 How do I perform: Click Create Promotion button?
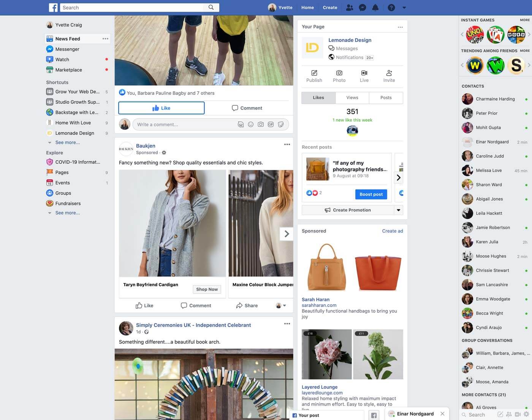point(348,210)
